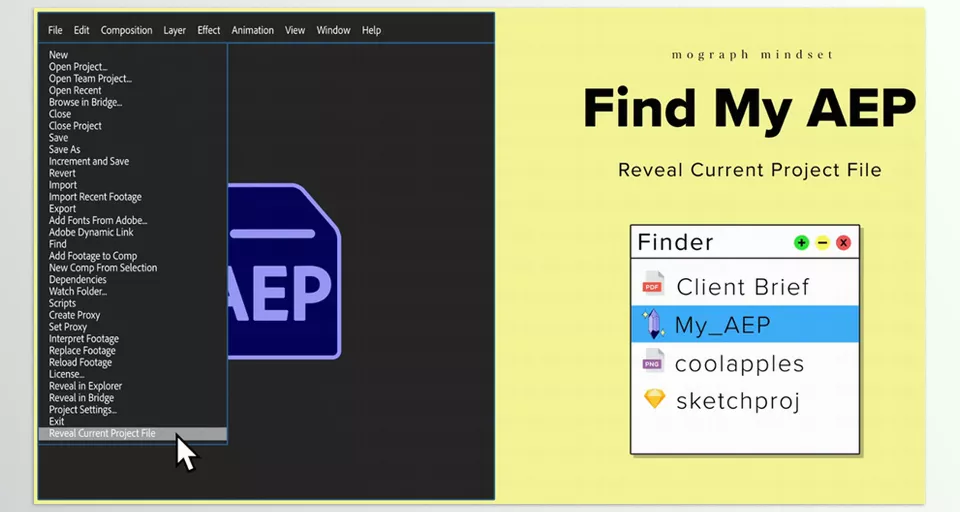960x512 pixels.
Task: Select the sketchproj file name
Action: [x=738, y=401]
